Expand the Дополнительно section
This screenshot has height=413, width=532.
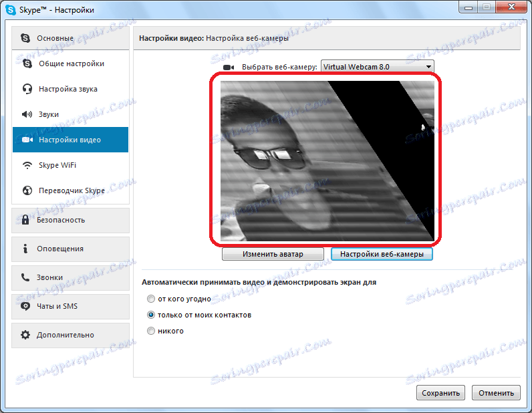pos(71,335)
